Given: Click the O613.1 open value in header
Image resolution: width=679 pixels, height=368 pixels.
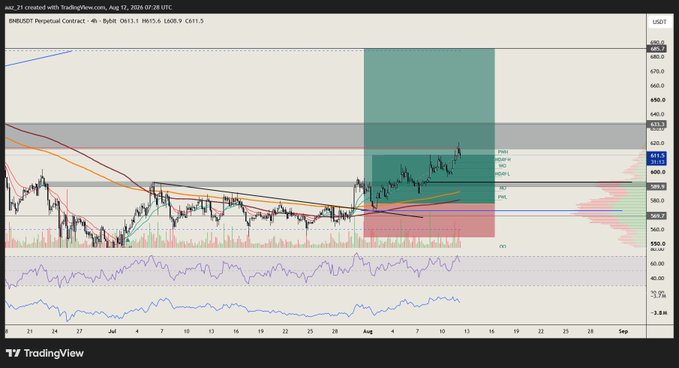Looking at the screenshot, I should tap(129, 21).
